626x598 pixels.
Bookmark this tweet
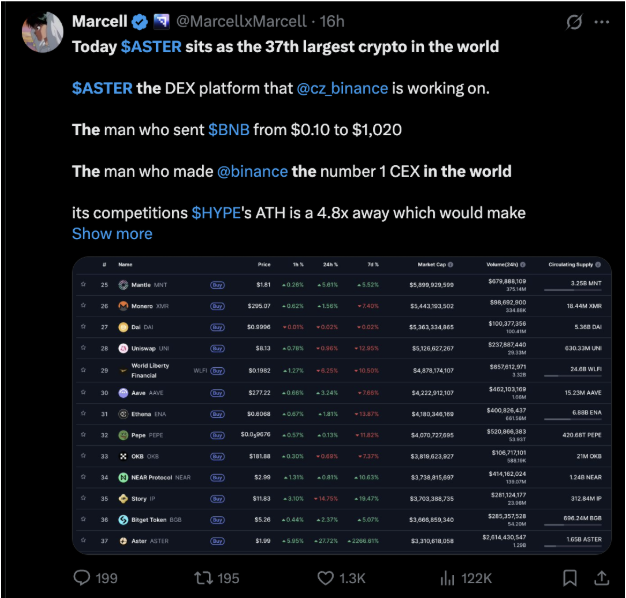pyautogui.click(x=570, y=578)
